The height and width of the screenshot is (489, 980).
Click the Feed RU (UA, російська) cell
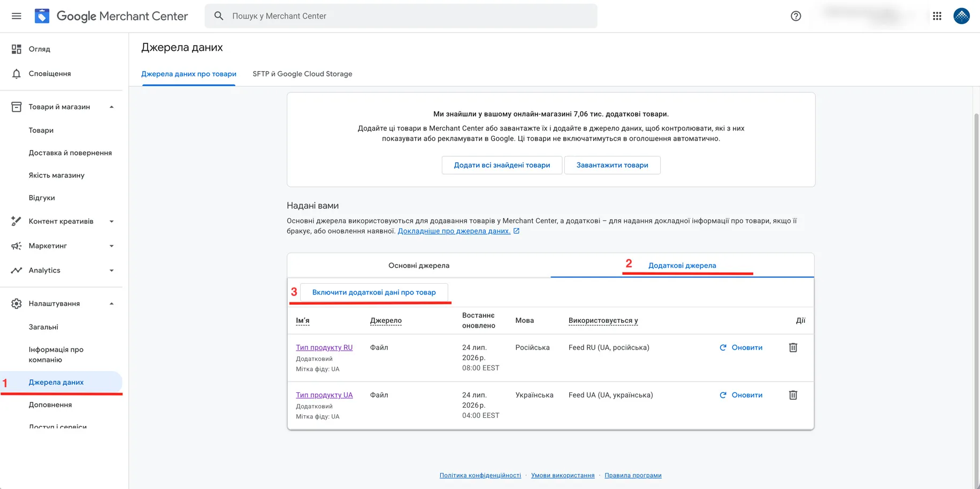tap(609, 347)
